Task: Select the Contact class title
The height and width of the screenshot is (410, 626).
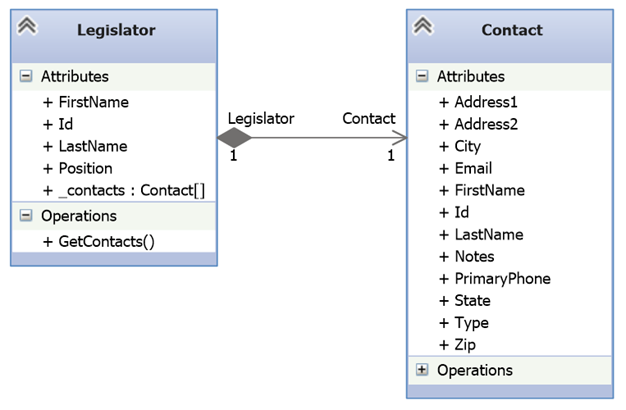Action: click(512, 30)
